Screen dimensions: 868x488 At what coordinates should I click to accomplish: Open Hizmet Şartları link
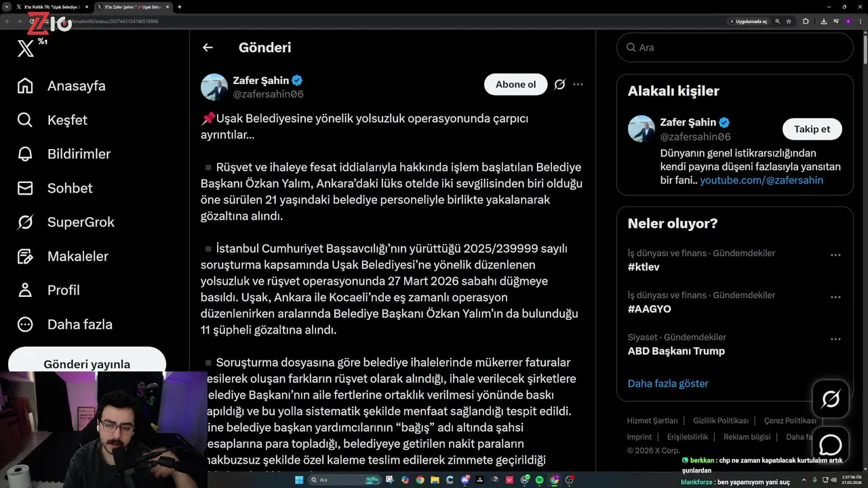(x=652, y=421)
